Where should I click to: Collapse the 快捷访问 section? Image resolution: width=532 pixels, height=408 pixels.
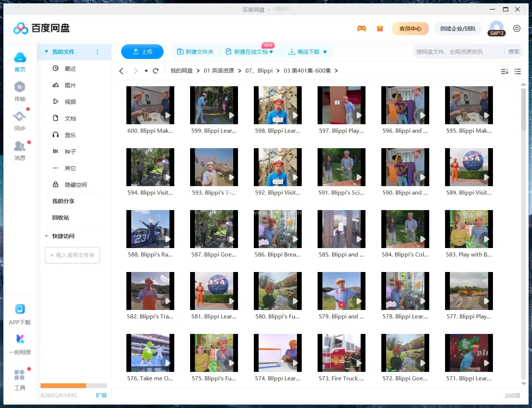tap(46, 236)
